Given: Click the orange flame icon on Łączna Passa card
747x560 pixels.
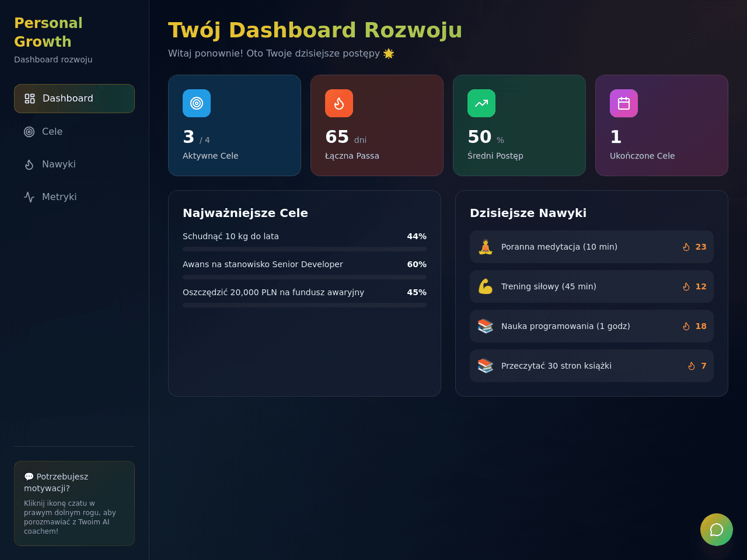Looking at the screenshot, I should [x=339, y=103].
